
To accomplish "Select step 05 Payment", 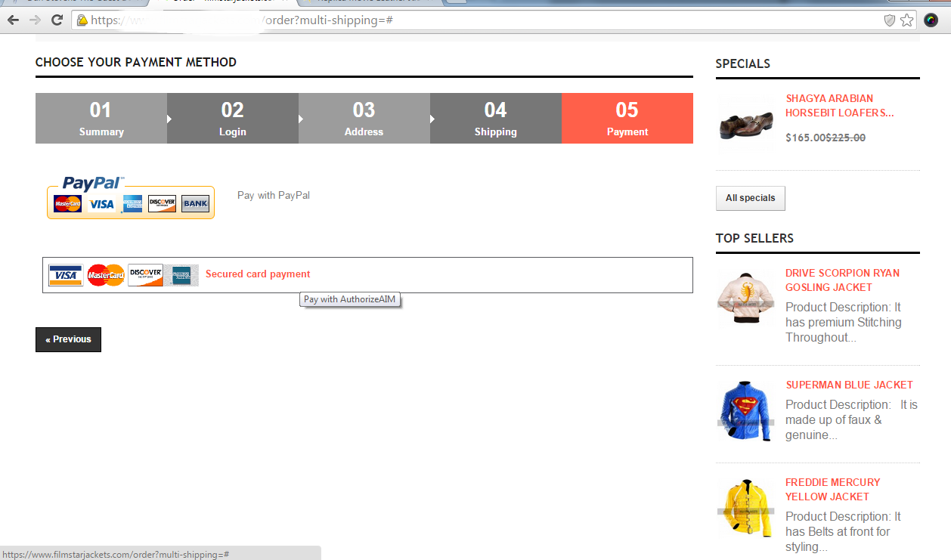I will [x=627, y=119].
